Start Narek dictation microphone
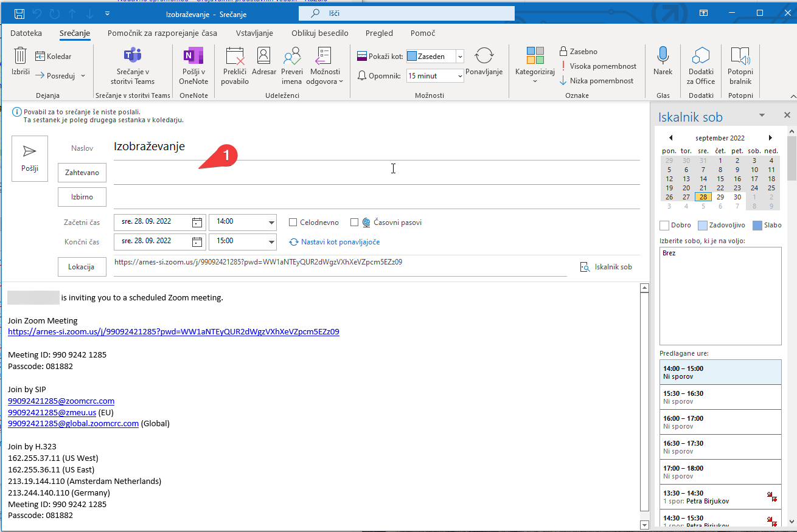Viewport: 797px width, 532px height. [x=663, y=56]
